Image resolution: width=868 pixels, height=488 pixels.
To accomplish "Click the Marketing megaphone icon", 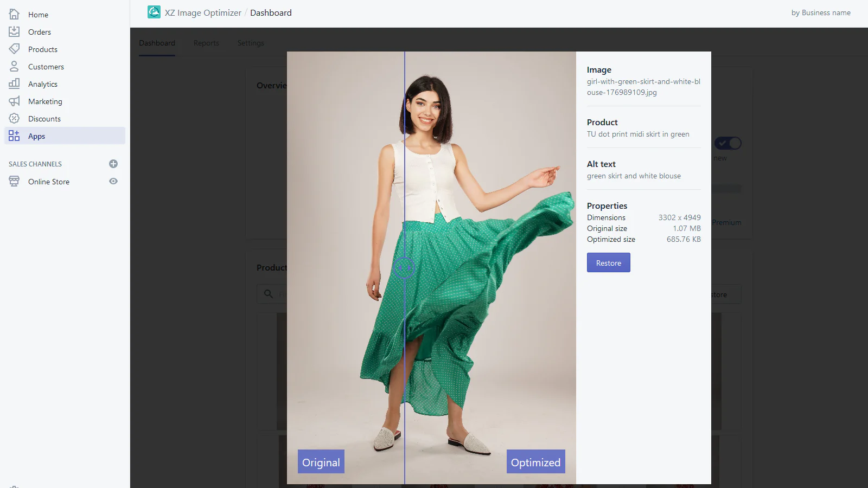I will point(14,101).
